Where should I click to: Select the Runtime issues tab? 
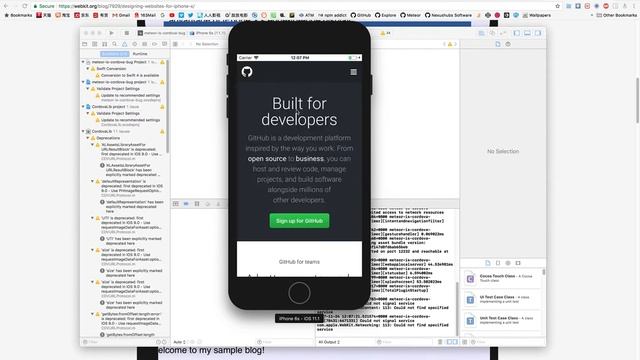pos(140,54)
